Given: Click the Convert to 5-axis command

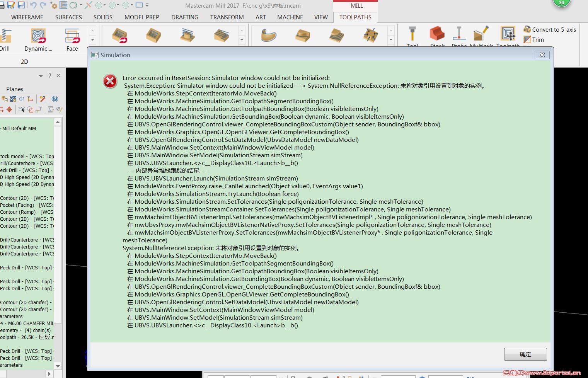Looking at the screenshot, I should pyautogui.click(x=550, y=29).
